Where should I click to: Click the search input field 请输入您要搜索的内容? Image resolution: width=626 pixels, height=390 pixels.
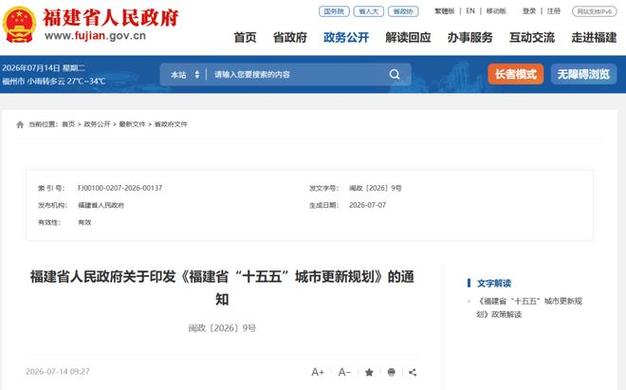297,74
